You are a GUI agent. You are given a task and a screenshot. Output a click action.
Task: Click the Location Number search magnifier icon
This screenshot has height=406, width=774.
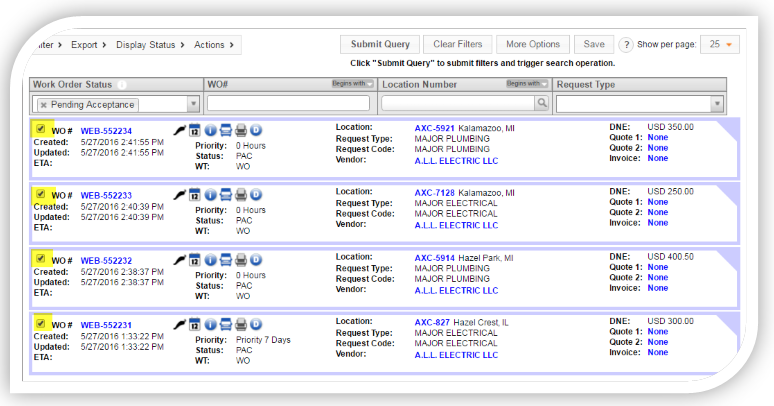pyautogui.click(x=542, y=103)
